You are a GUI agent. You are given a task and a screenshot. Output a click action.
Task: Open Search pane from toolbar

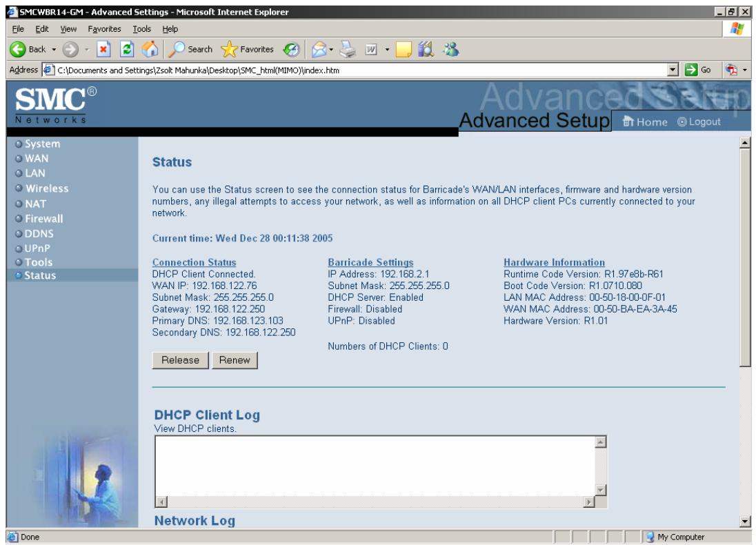[190, 49]
